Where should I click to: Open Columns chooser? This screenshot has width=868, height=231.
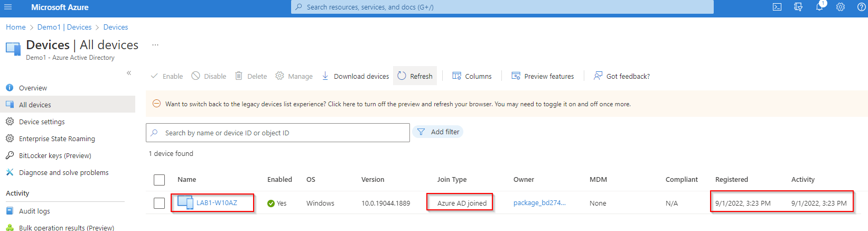[x=472, y=76]
